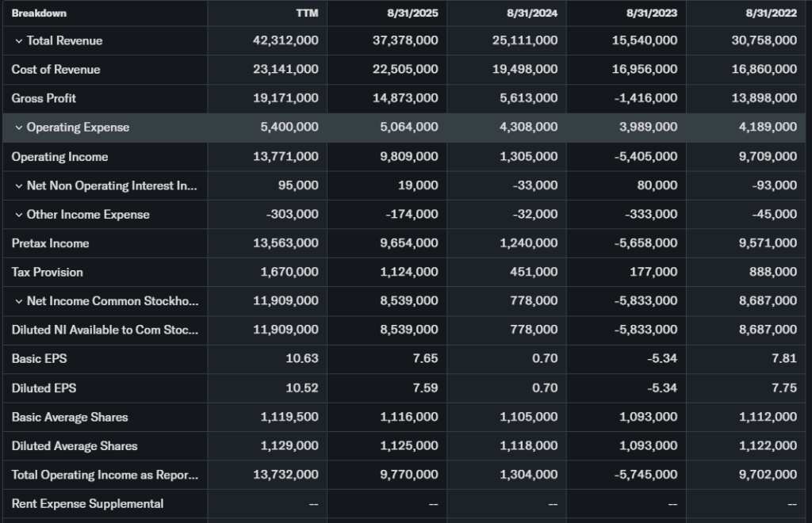The height and width of the screenshot is (523, 812).
Task: Click the 8/31/2022 column header
Action: [772, 13]
